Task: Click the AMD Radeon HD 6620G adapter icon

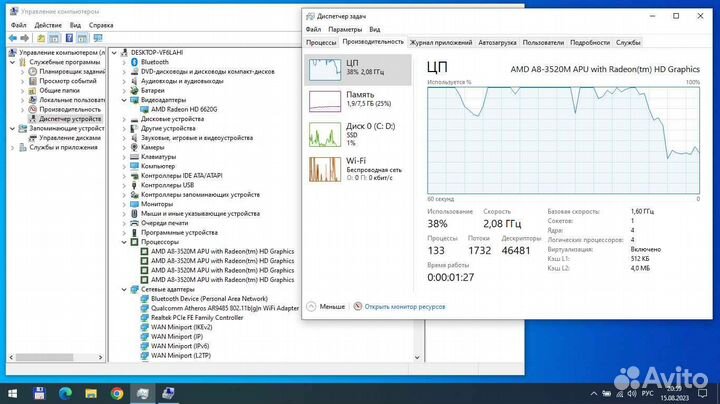Action: pyautogui.click(x=144, y=109)
